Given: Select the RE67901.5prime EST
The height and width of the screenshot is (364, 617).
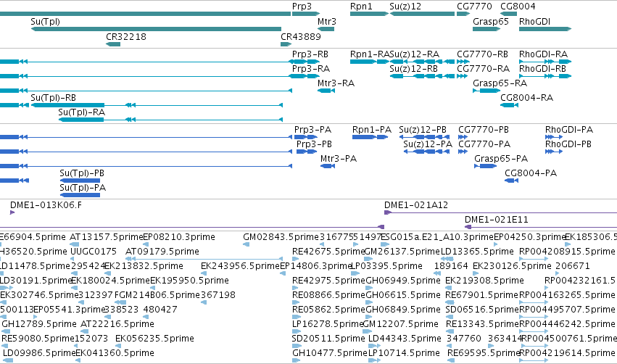Looking at the screenshot, I should point(450,302).
